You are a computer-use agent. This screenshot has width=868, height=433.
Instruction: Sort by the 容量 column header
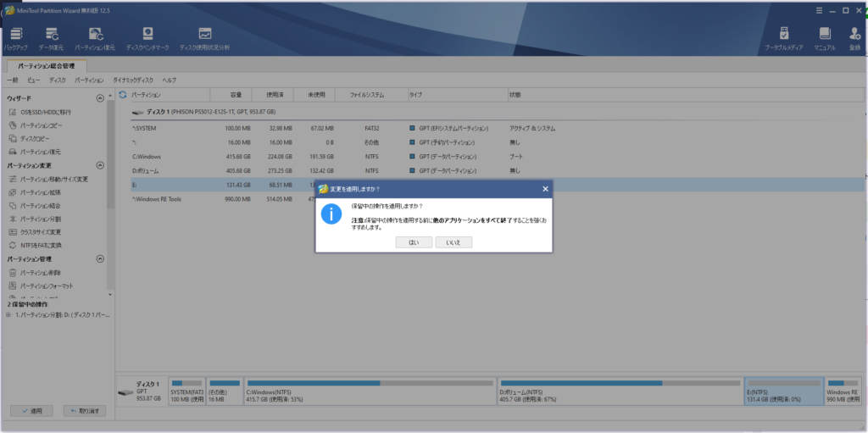pyautogui.click(x=231, y=95)
